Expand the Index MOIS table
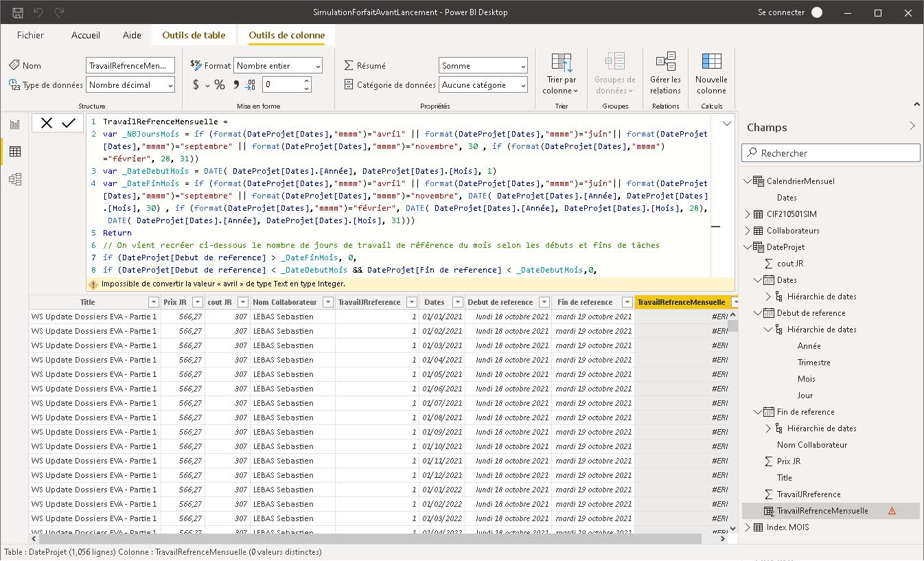The width and height of the screenshot is (924, 561). [748, 527]
